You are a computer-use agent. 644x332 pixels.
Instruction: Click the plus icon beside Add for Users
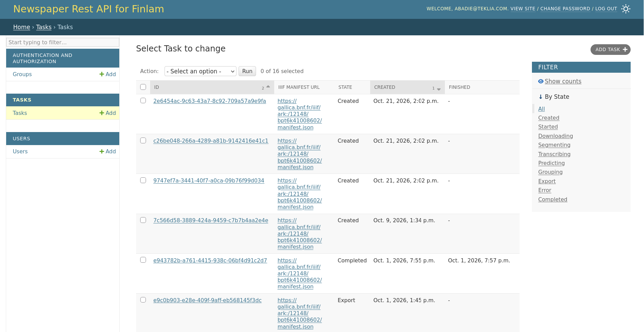pyautogui.click(x=101, y=151)
